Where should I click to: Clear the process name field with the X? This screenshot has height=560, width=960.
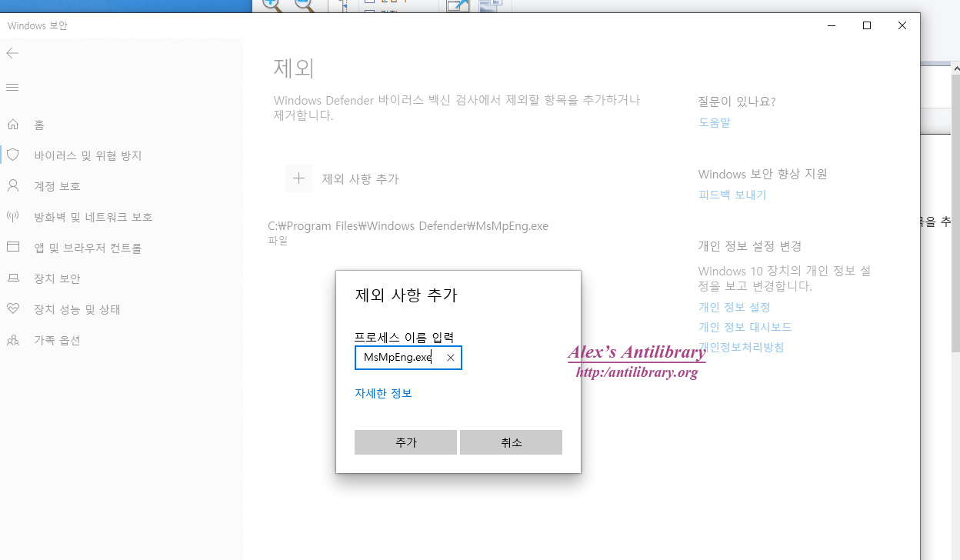(x=451, y=358)
